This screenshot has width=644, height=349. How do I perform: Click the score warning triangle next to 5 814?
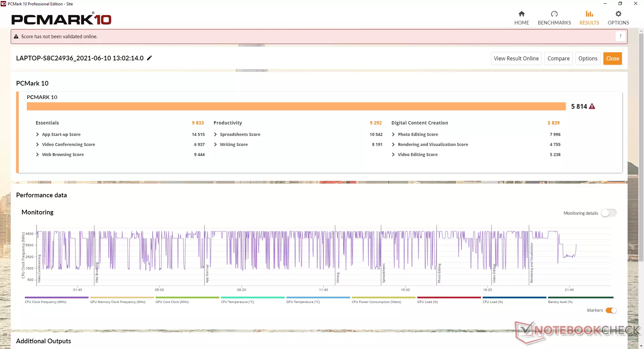point(592,106)
